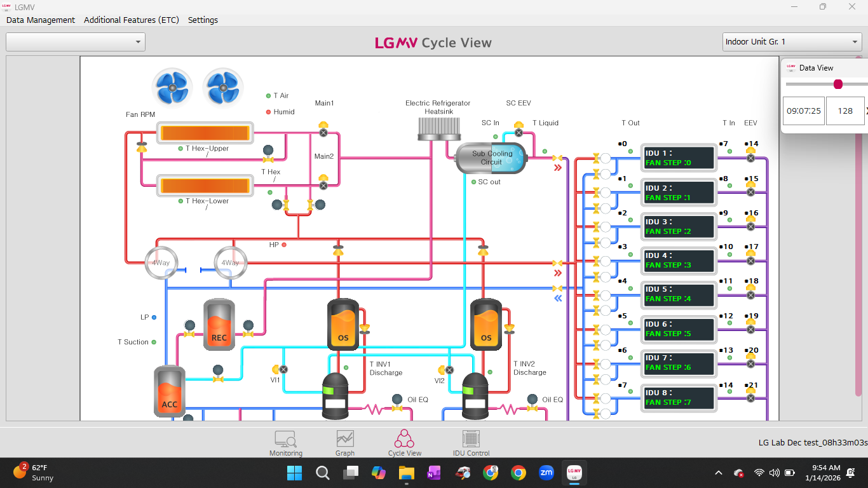Open the IDU Control panel
Screen dimensions: 868x488
[470, 443]
